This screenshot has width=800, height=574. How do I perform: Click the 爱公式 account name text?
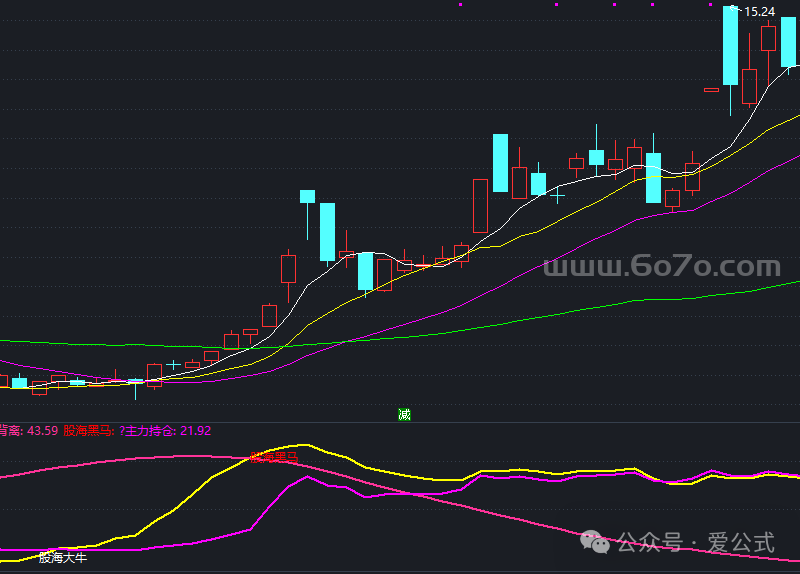[741, 543]
